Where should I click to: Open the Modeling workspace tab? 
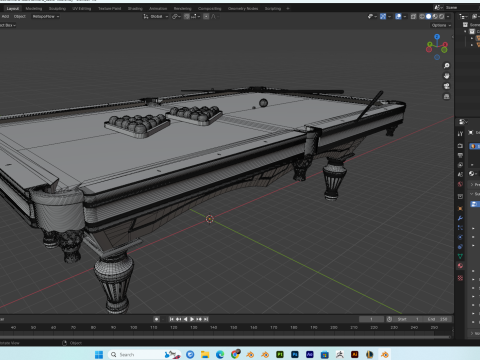(x=34, y=8)
